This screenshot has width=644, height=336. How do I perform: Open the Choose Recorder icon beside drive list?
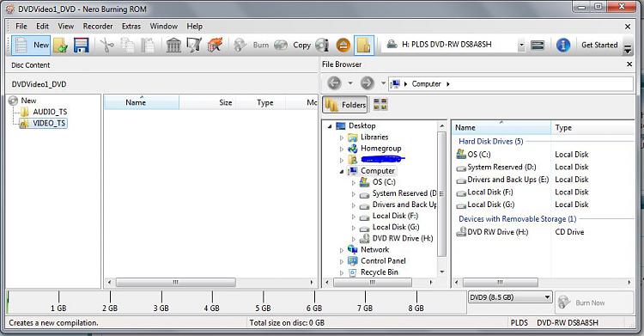coord(538,46)
